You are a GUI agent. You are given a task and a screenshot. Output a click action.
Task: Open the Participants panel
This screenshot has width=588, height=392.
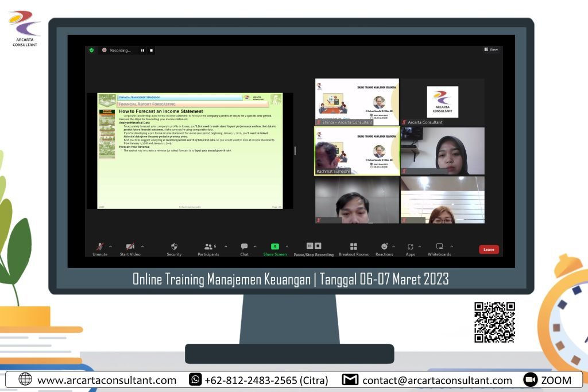pos(208,247)
